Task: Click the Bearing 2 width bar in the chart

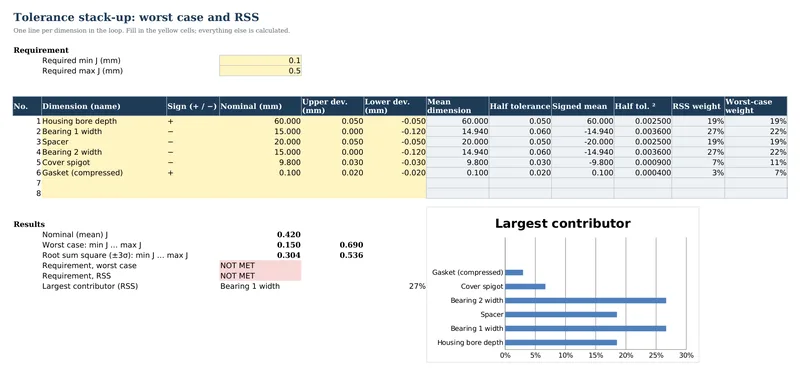Action: click(x=585, y=301)
